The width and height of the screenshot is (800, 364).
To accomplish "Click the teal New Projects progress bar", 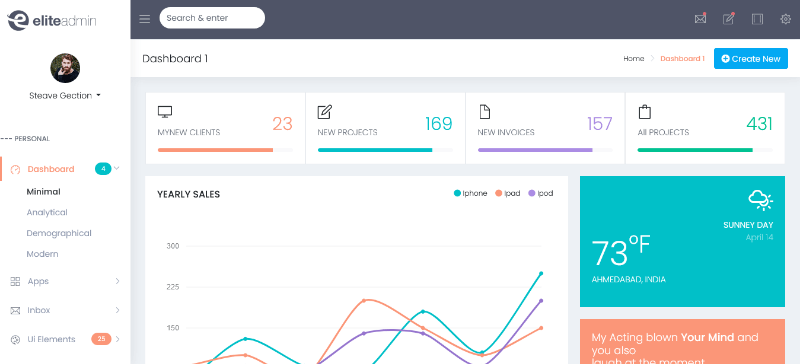I will point(375,150).
